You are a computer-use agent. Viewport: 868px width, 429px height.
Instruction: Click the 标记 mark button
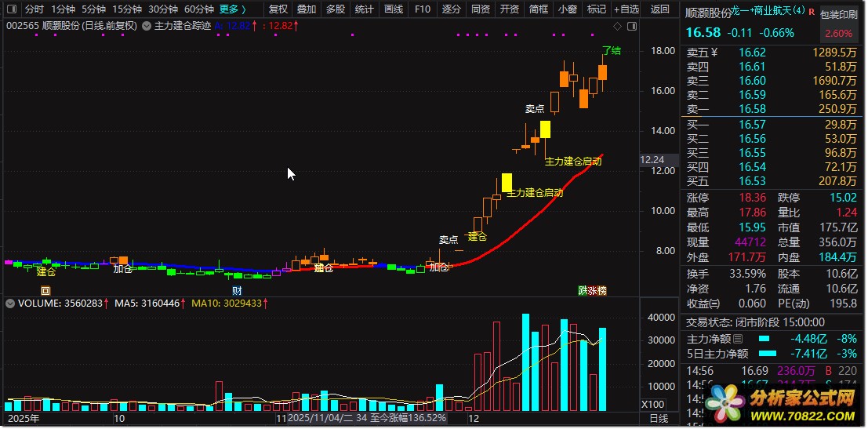pos(596,9)
